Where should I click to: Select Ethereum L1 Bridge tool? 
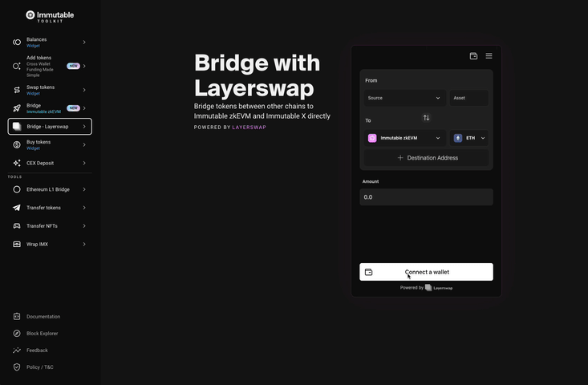click(50, 189)
